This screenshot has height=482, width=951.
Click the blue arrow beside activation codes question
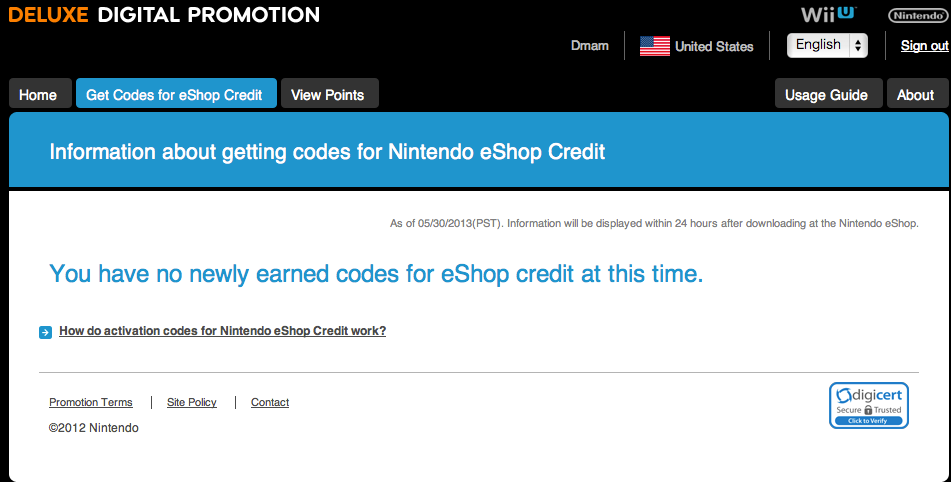pyautogui.click(x=45, y=332)
